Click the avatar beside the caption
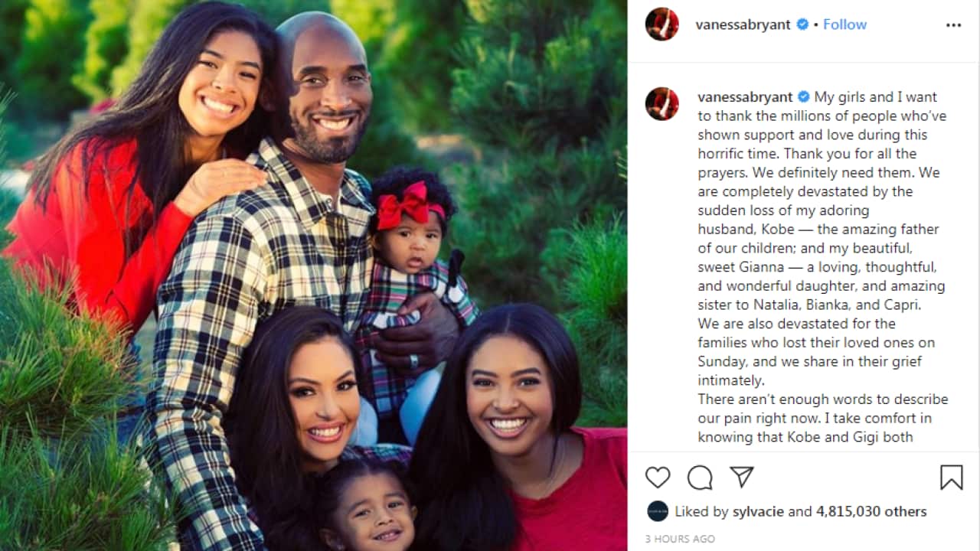Viewport: 980px width, 551px height. [x=661, y=103]
